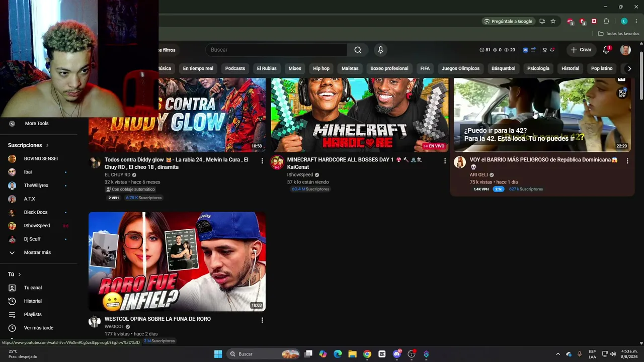644x362 pixels.
Task: Open 'Todos los favoritos' bookmarks folder
Action: (618, 34)
